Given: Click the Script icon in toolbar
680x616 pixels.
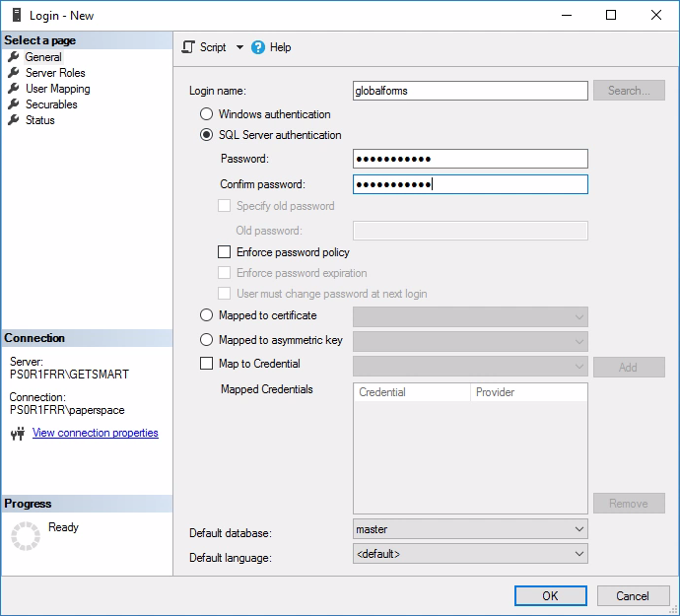Looking at the screenshot, I should tap(188, 47).
